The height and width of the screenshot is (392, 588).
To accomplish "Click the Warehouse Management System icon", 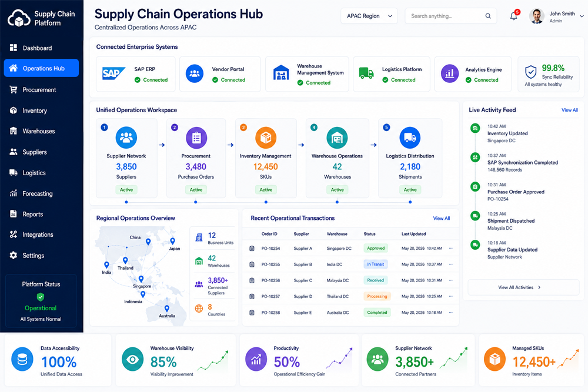I will (x=281, y=72).
